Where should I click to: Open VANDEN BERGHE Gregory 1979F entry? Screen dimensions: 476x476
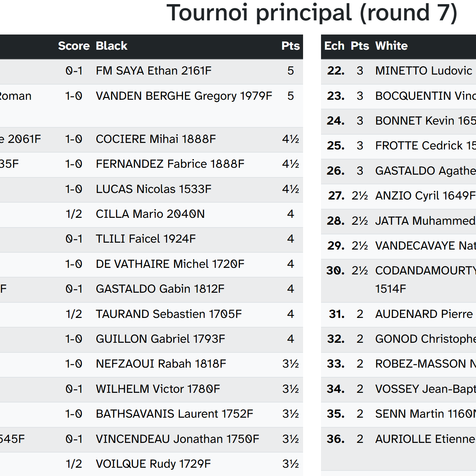point(184,96)
